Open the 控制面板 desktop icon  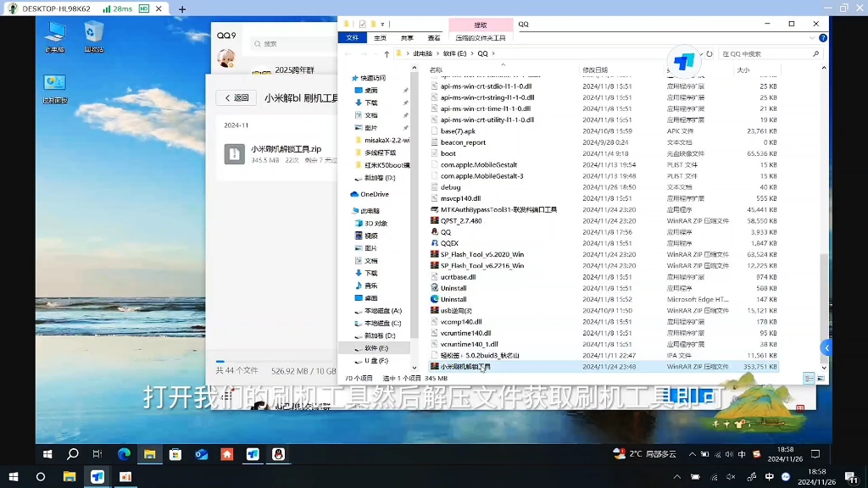click(x=55, y=88)
